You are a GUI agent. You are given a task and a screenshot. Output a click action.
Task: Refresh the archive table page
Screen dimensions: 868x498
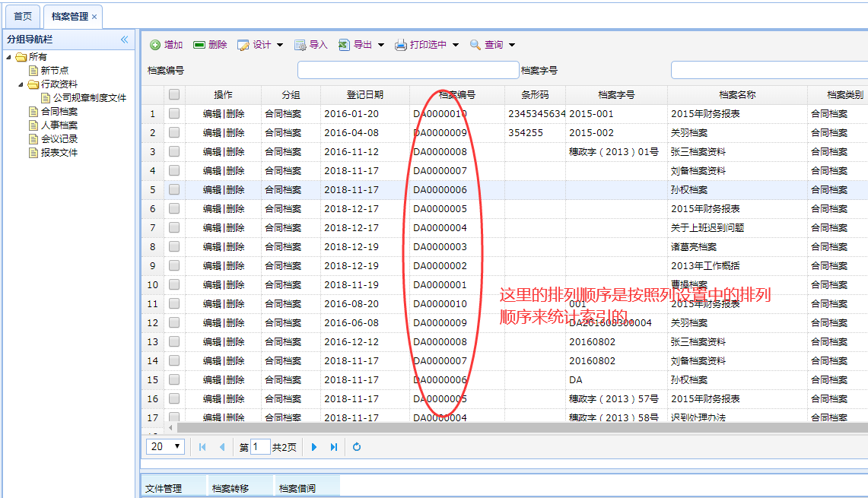[357, 447]
